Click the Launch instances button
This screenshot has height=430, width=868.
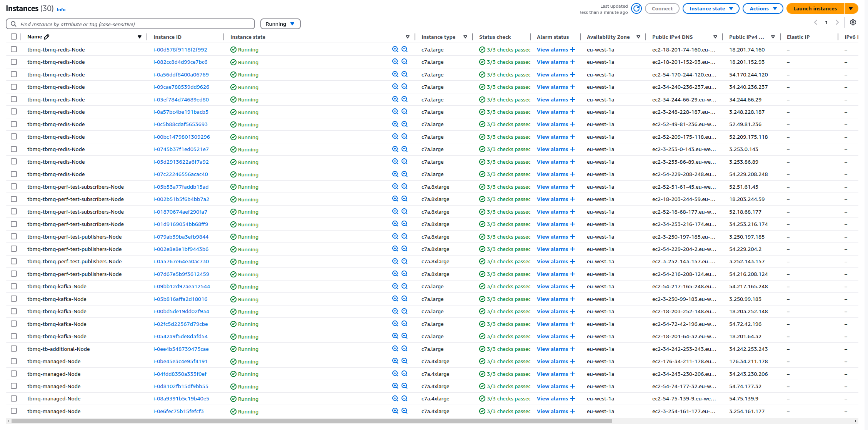click(x=815, y=8)
